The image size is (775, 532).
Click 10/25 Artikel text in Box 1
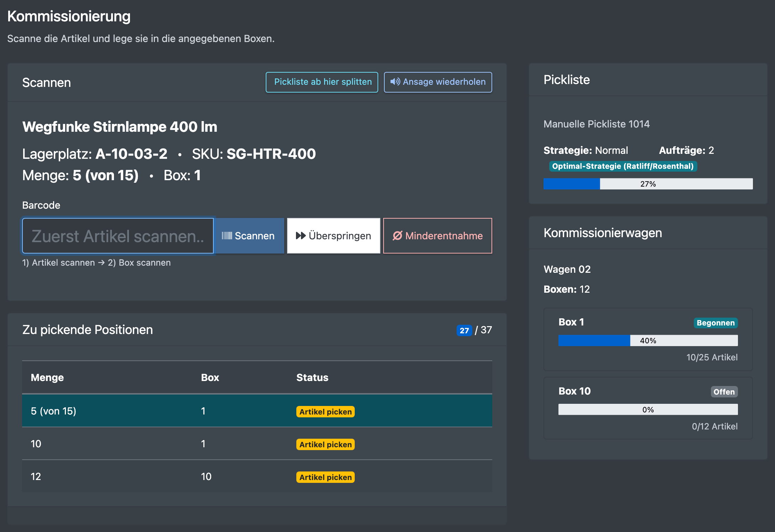click(712, 357)
